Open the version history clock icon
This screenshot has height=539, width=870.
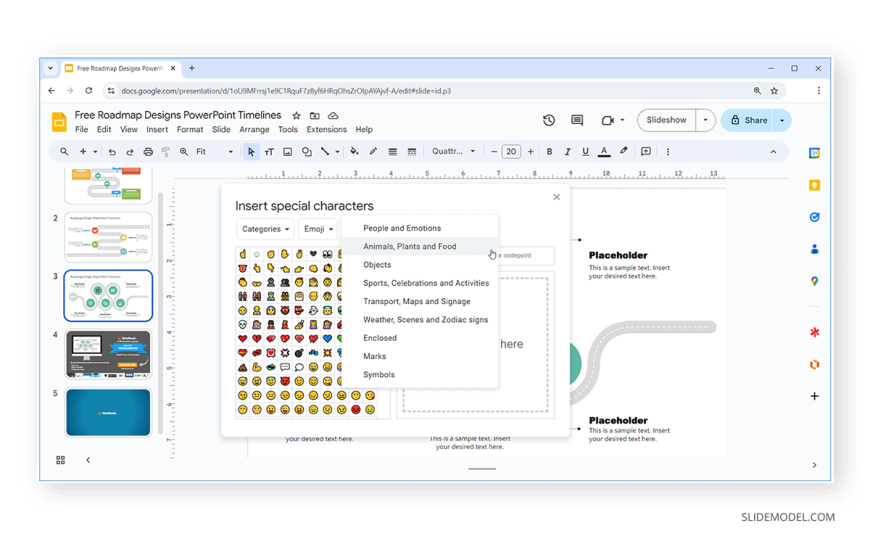[549, 120]
